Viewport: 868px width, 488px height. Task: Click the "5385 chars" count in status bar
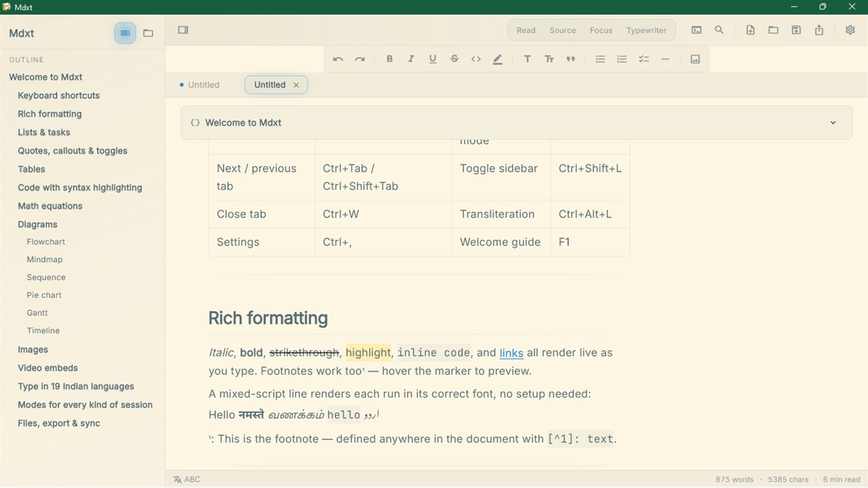pyautogui.click(x=788, y=479)
